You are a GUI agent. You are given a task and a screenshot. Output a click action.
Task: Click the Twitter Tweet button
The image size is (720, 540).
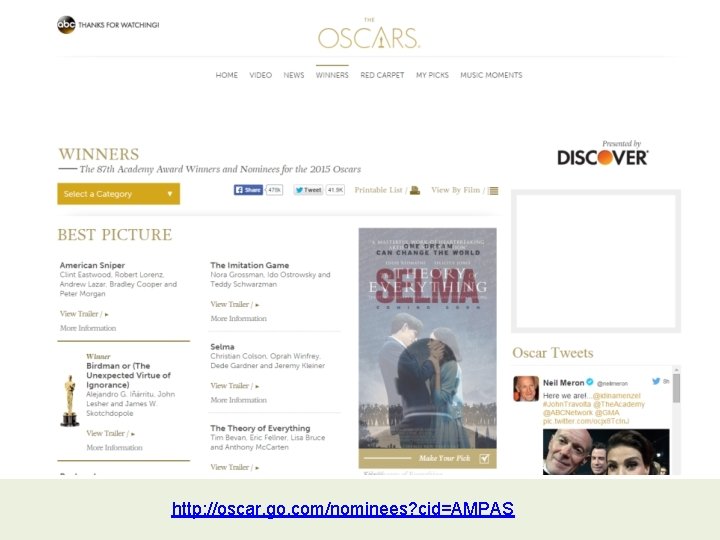tap(308, 190)
